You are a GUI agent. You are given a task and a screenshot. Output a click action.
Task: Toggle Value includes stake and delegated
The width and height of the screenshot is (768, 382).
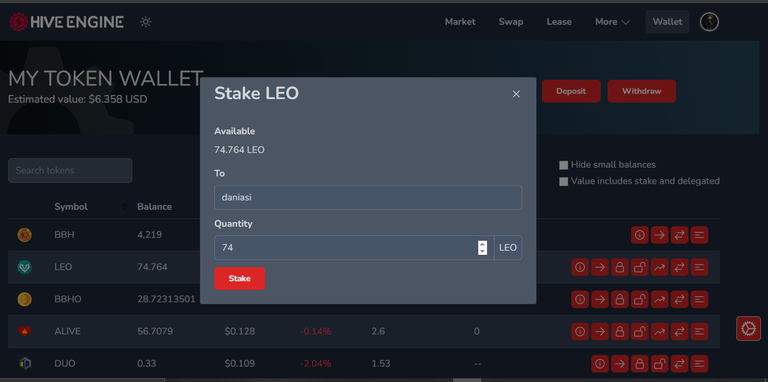(x=564, y=182)
